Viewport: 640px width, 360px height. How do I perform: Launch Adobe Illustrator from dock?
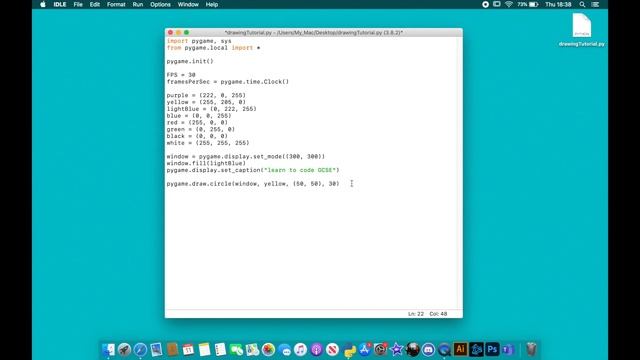[x=460, y=349]
